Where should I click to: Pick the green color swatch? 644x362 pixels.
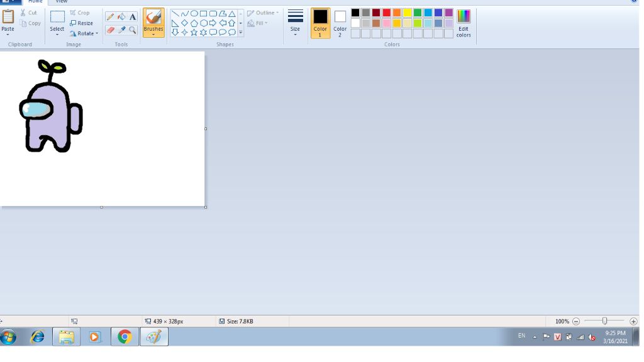418,13
